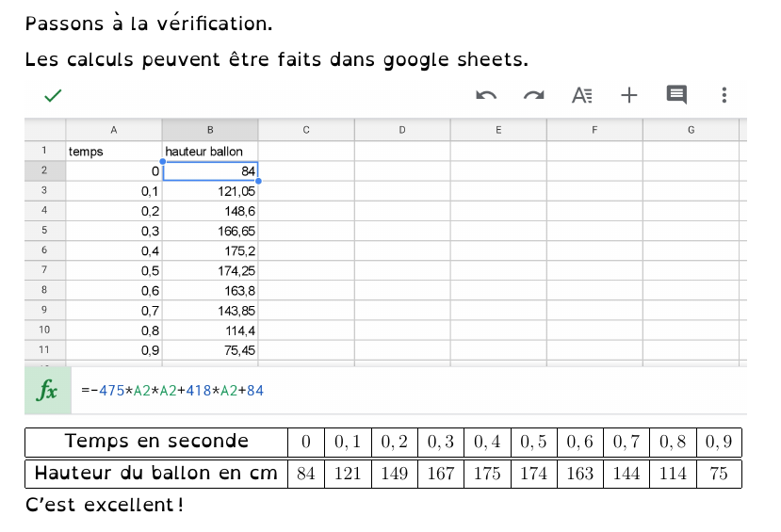Open the three-dot more options menu

click(x=724, y=95)
